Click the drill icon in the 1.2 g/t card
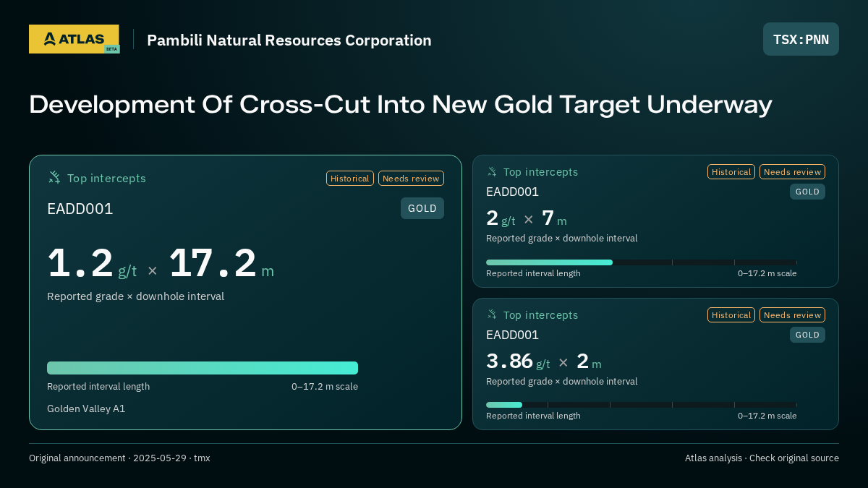 54,177
